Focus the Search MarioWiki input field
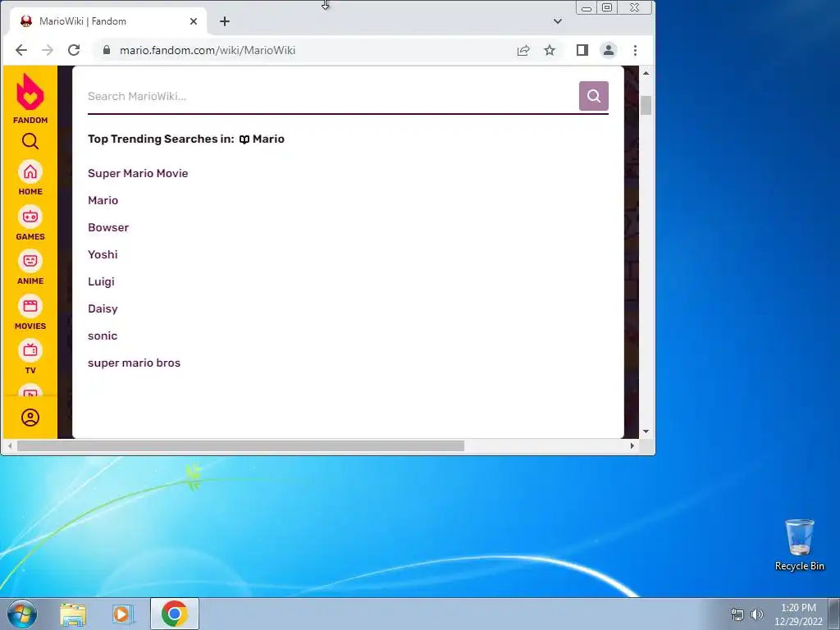Screen dimensions: 840x630 333,97
